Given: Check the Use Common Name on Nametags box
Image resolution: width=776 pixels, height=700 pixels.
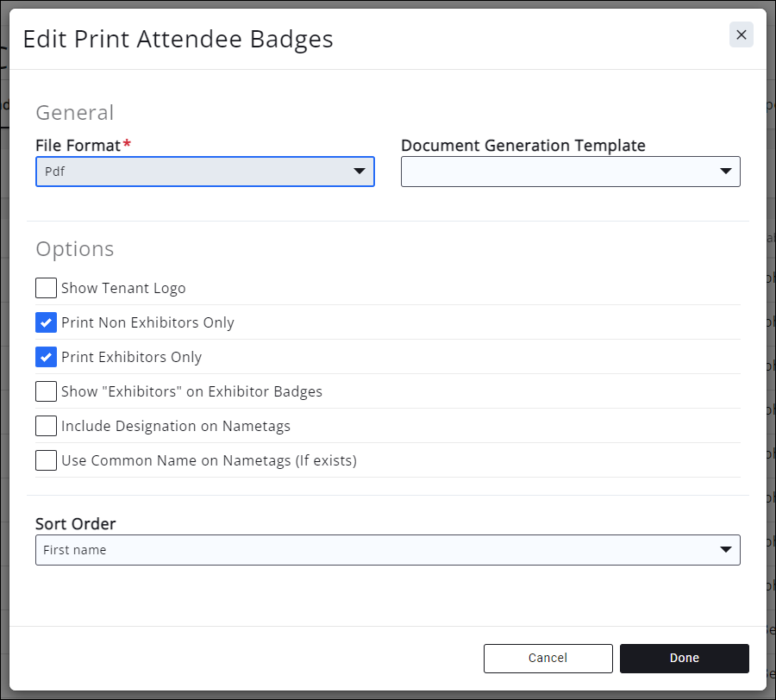Looking at the screenshot, I should pos(47,460).
